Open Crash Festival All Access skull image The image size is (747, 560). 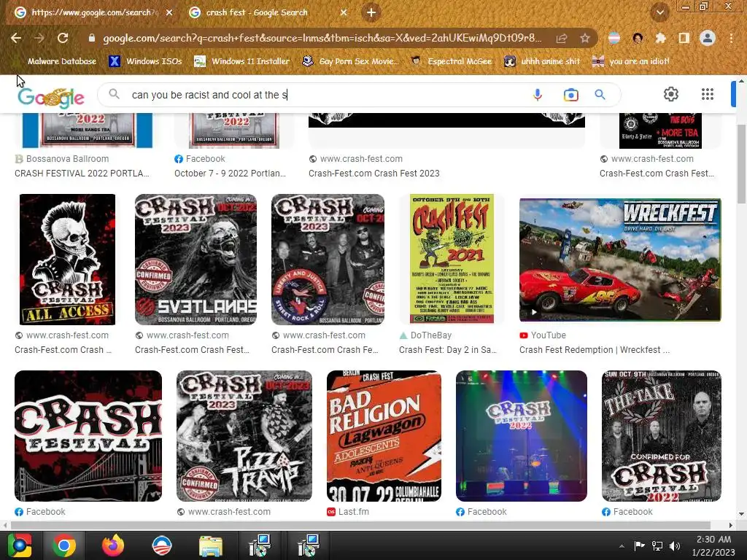pyautogui.click(x=67, y=260)
